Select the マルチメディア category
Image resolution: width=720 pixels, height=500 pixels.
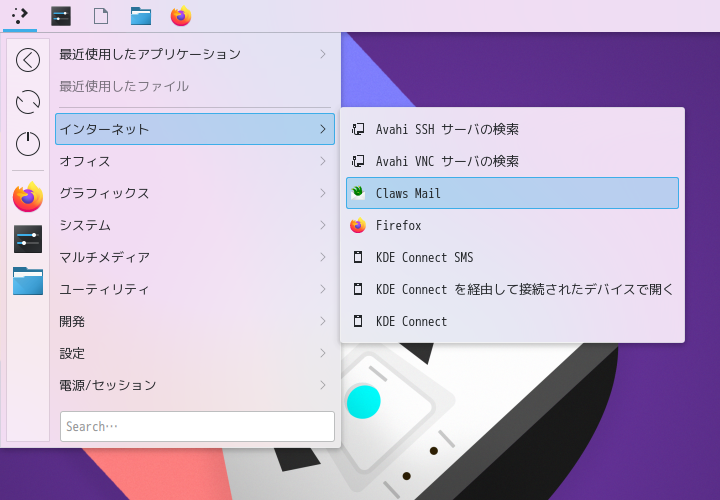[195, 257]
